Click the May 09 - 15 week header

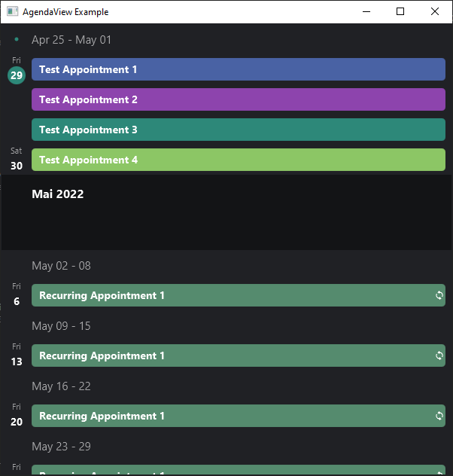[x=61, y=326]
